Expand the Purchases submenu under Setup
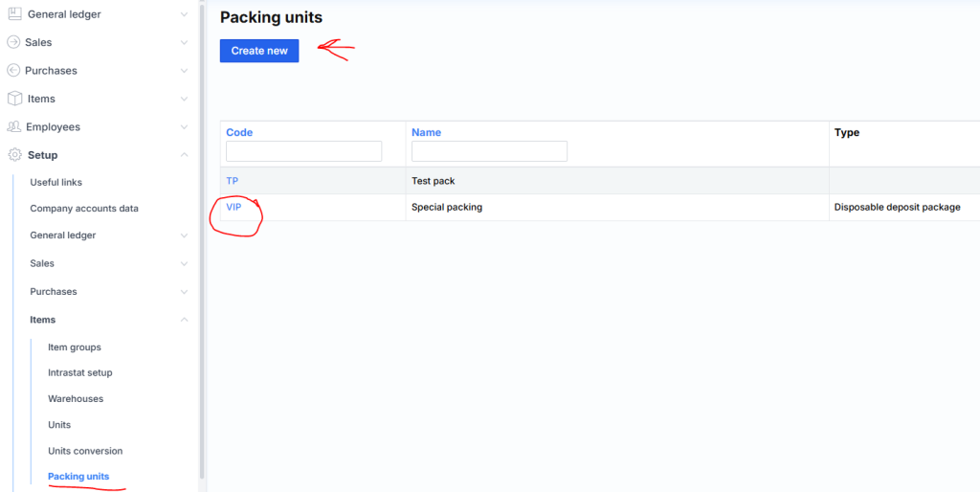The width and height of the screenshot is (980, 492). 184,291
